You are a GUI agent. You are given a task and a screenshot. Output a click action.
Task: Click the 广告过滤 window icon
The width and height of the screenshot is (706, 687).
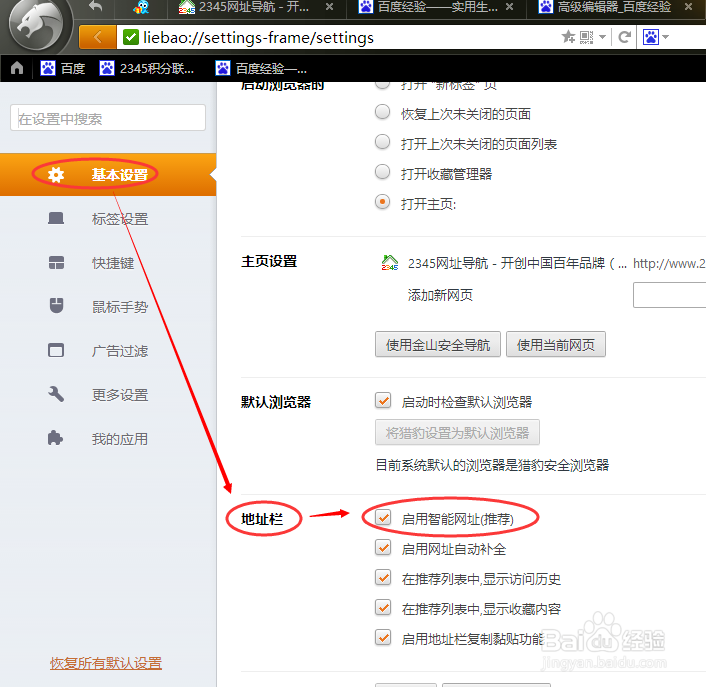coord(56,350)
